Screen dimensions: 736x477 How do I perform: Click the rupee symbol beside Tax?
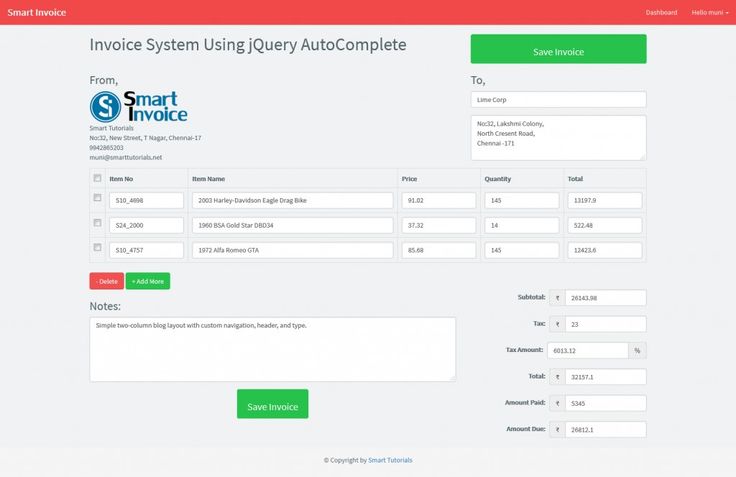557,324
